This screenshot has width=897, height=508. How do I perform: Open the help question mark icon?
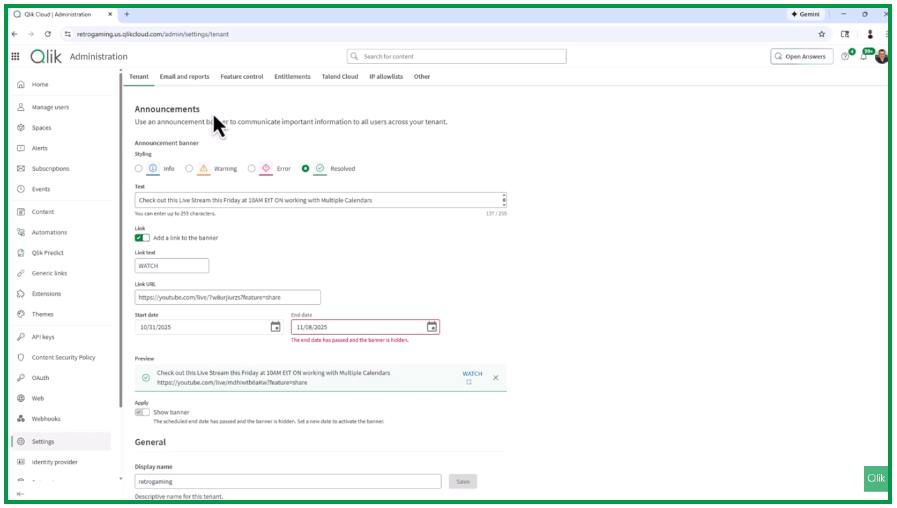[845, 56]
